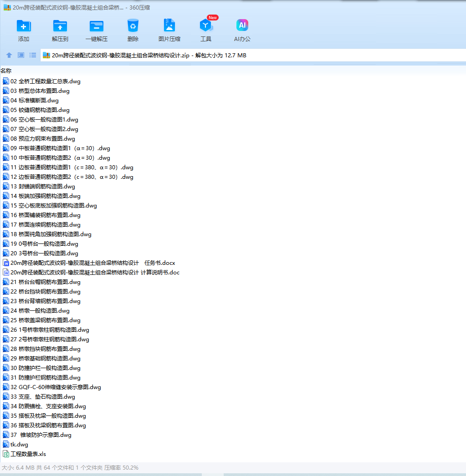Open the 工具 (Tools) icon
The width and height of the screenshot is (466, 476).
205,25
